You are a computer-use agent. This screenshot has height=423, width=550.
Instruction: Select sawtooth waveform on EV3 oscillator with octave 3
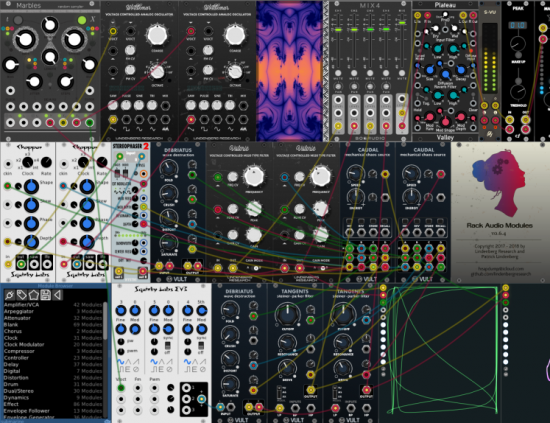click(136, 362)
